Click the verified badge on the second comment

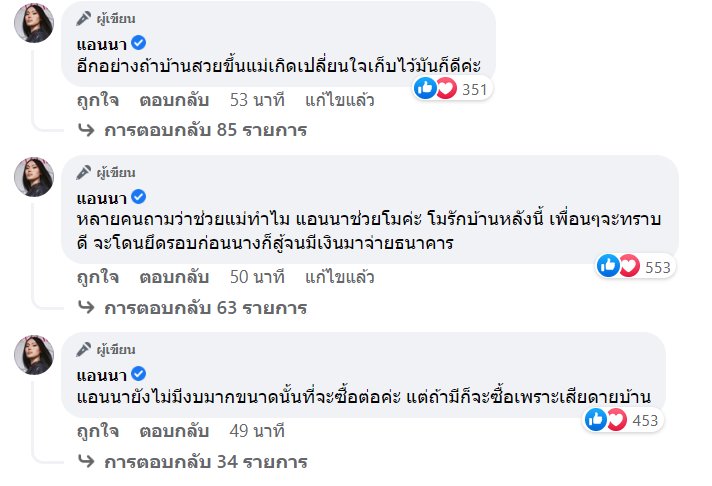coord(140,197)
